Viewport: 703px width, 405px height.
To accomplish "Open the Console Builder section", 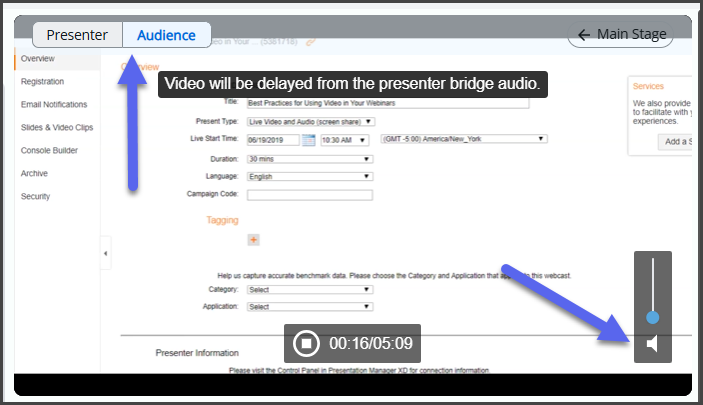I will 49,150.
